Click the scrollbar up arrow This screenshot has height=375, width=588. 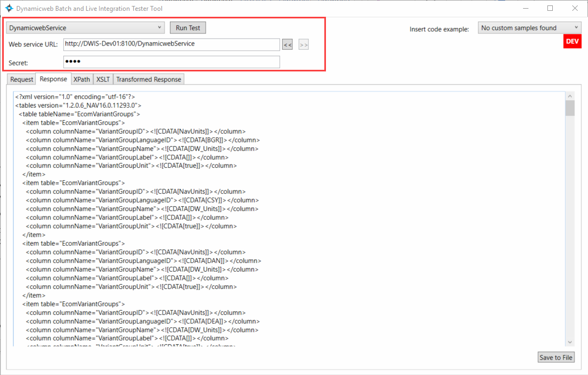(570, 96)
